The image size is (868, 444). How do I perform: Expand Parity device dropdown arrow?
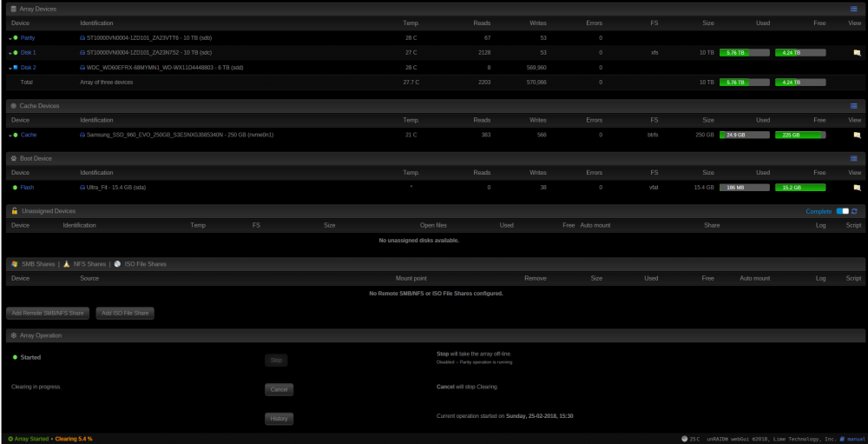10,38
